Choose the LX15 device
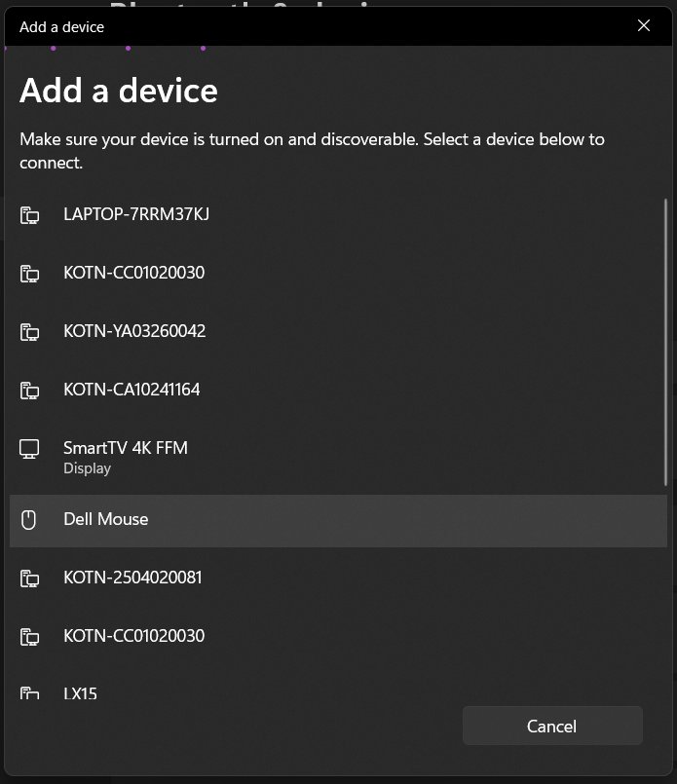Viewport: 677px width, 784px height. (80, 693)
